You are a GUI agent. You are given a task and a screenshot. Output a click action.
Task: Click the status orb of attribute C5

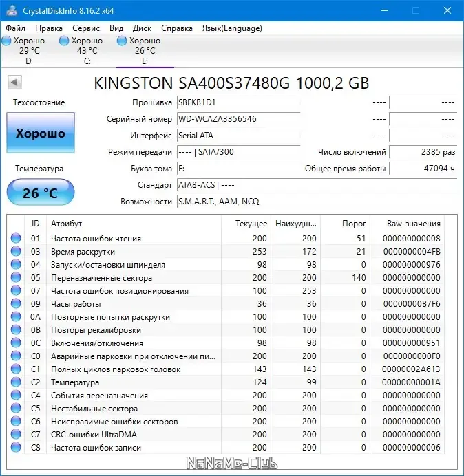point(16,408)
